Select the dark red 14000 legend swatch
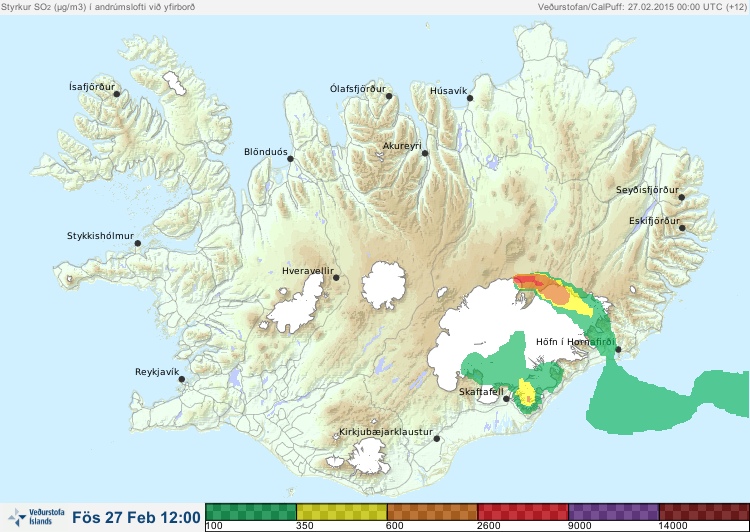750x532 pixels. click(704, 512)
